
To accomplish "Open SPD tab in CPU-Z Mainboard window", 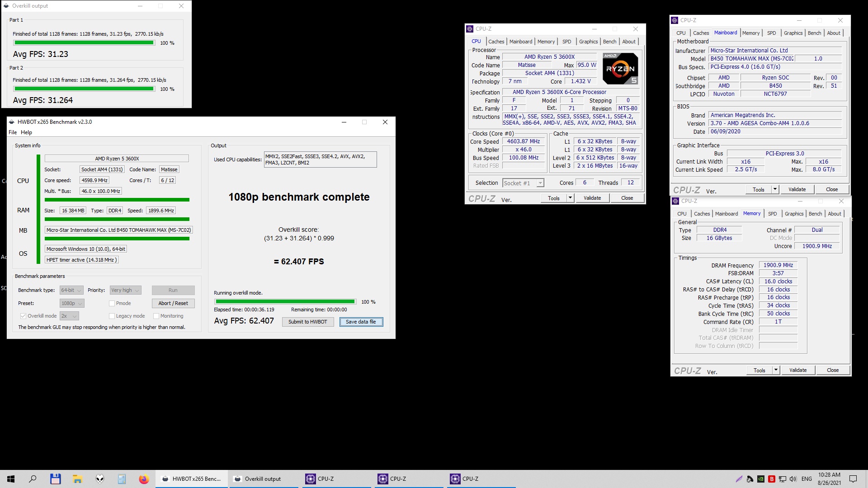I will 772,33.
